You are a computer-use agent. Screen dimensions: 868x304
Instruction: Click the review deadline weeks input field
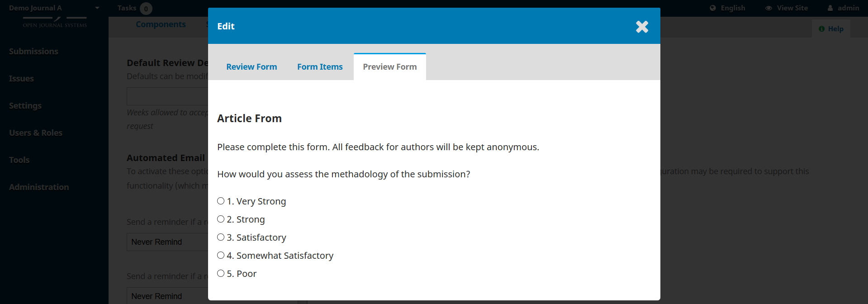pos(167,96)
